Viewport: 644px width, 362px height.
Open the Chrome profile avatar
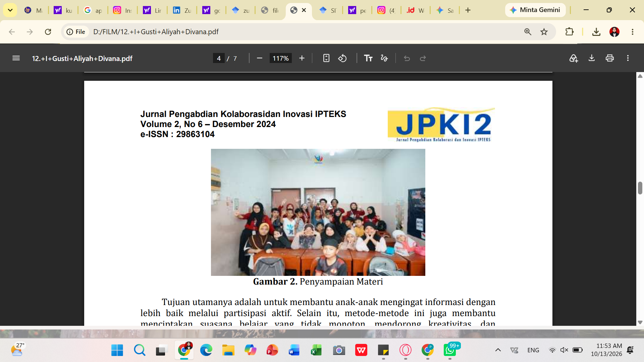click(614, 32)
